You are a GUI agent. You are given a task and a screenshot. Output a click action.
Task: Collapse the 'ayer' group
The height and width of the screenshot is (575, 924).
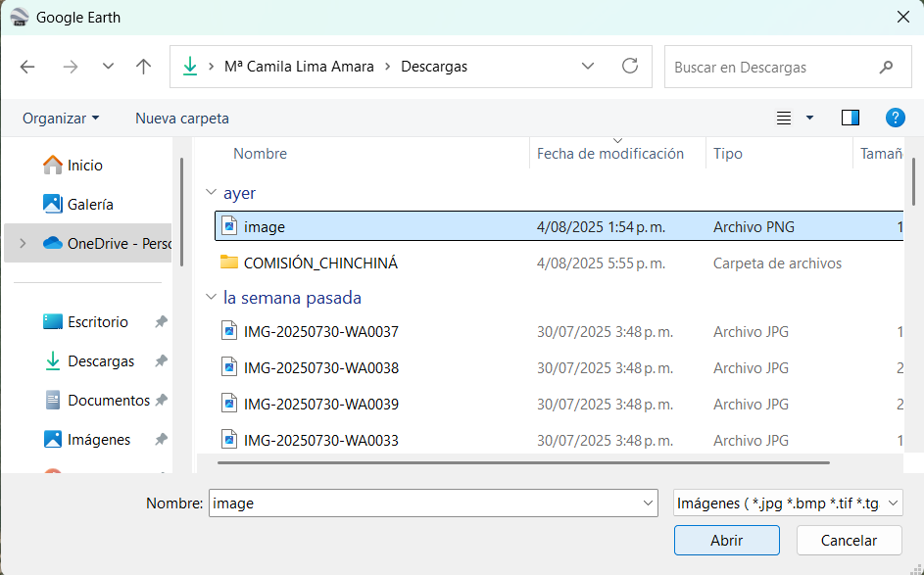pyautogui.click(x=211, y=192)
